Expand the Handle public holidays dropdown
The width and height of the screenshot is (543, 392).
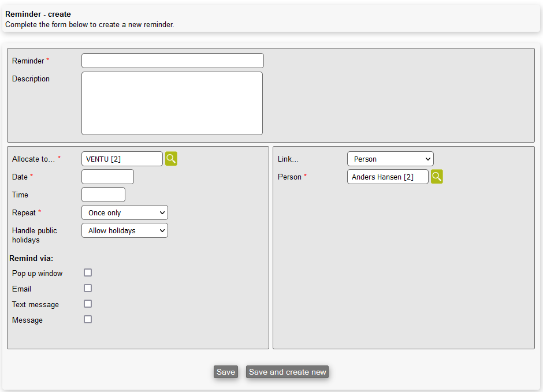[x=124, y=230]
